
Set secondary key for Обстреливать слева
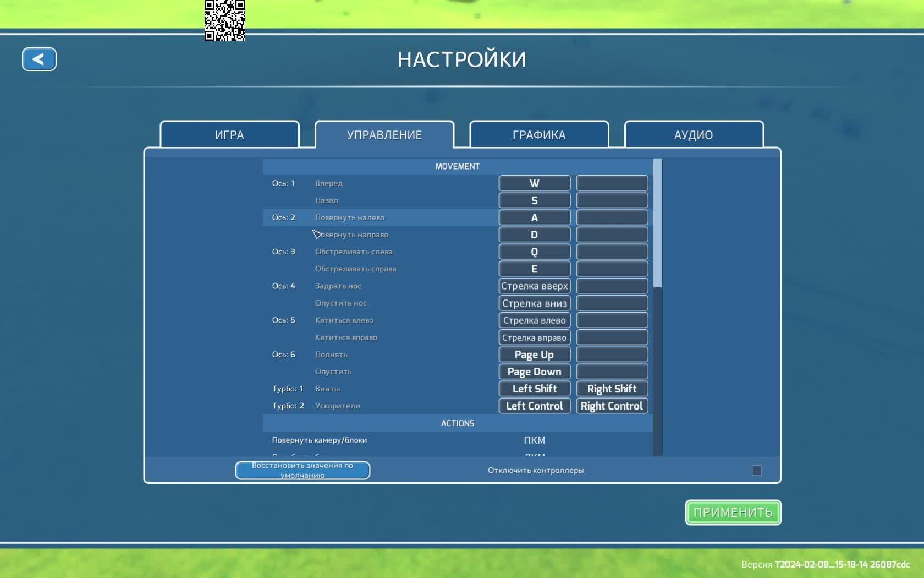[x=612, y=252]
